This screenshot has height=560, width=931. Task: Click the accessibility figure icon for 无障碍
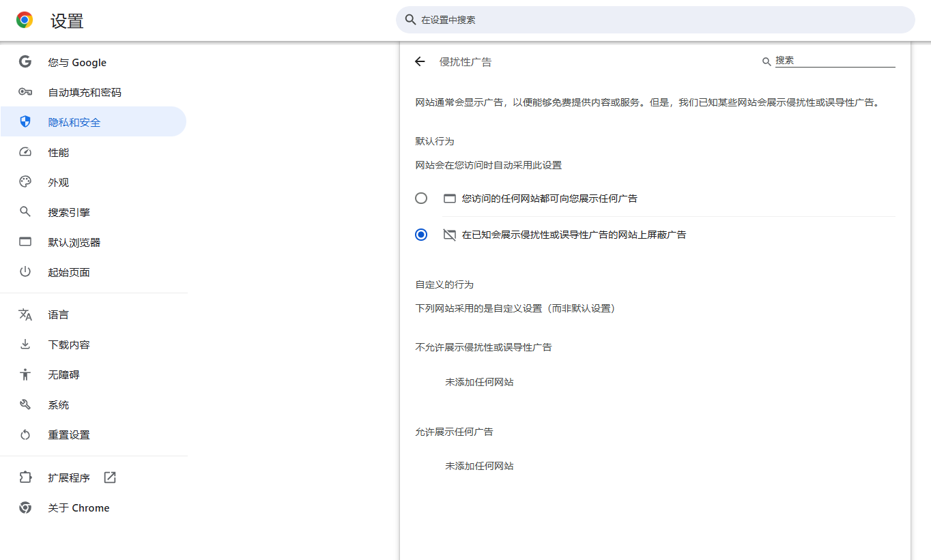pyautogui.click(x=25, y=374)
